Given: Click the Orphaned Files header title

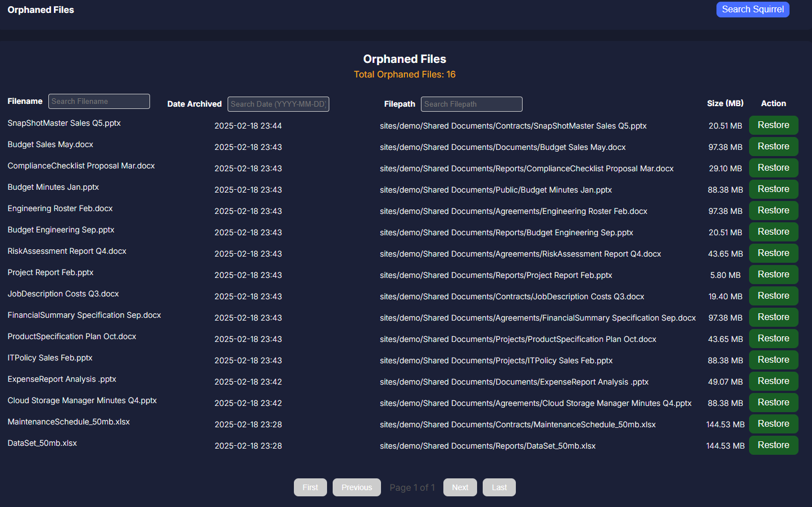Looking at the screenshot, I should pos(40,10).
